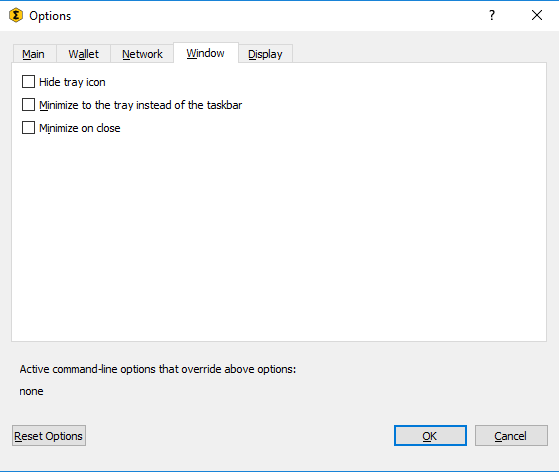Click the question mark help button

pos(492,15)
